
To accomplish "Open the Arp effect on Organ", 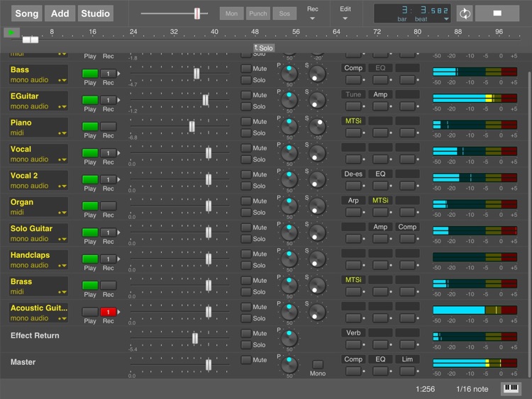I will click(353, 201).
